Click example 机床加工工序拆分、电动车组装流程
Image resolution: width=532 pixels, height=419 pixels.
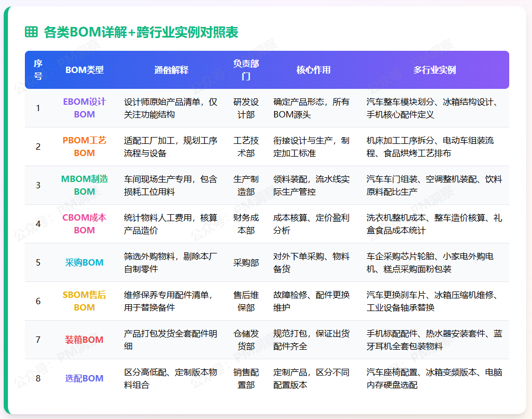[430, 147]
